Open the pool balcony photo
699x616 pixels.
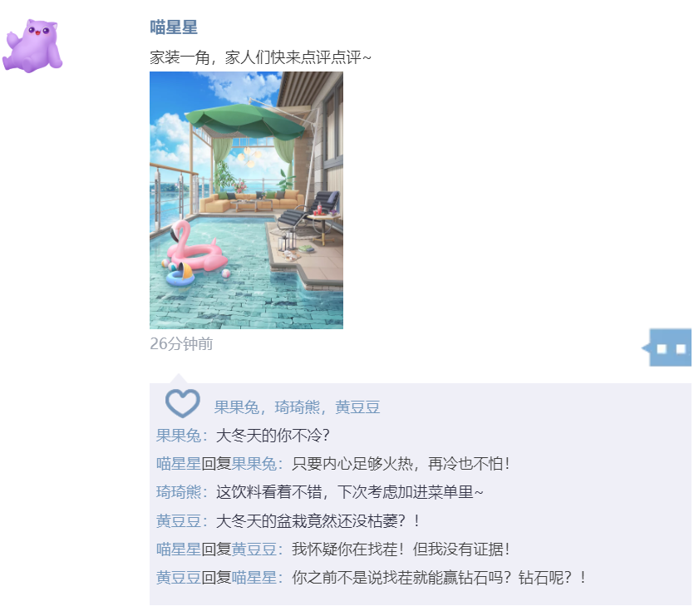247,200
